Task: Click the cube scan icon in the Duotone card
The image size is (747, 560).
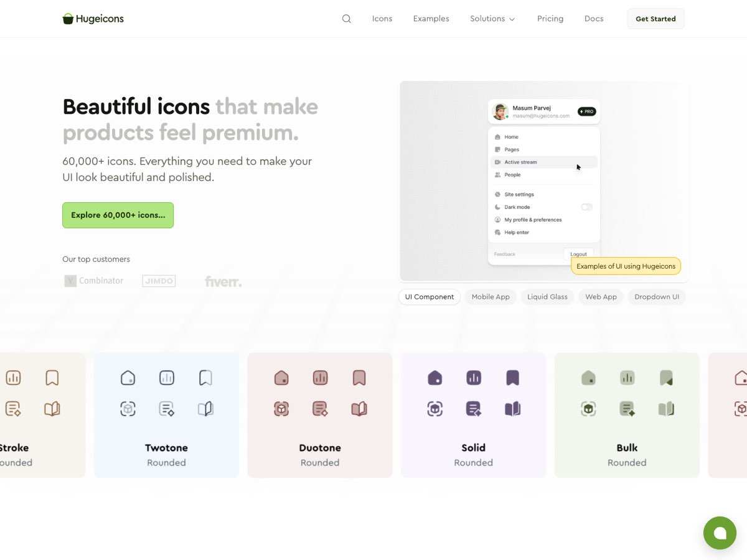Action: (x=281, y=409)
